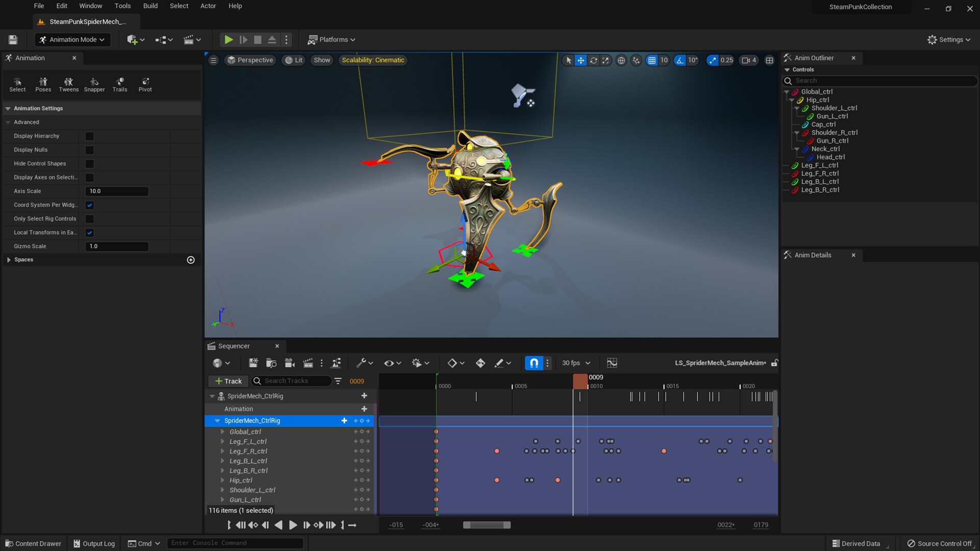This screenshot has width=980, height=551.
Task: Select the Poses tool
Action: tap(43, 84)
